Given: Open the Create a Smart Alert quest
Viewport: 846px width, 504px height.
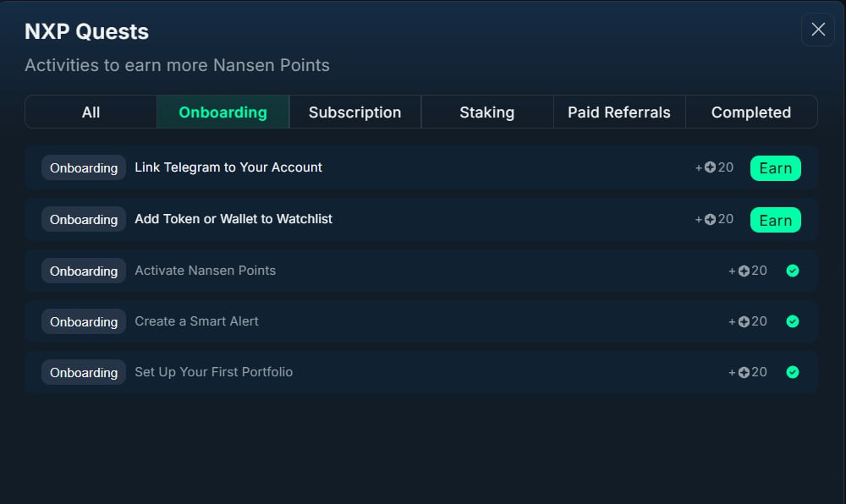Looking at the screenshot, I should [x=420, y=321].
